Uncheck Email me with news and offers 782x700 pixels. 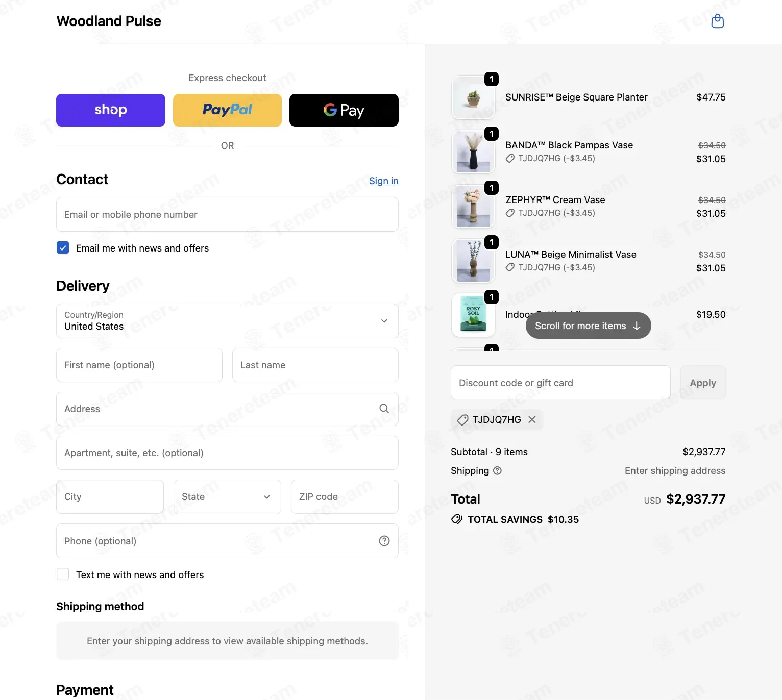tap(63, 248)
